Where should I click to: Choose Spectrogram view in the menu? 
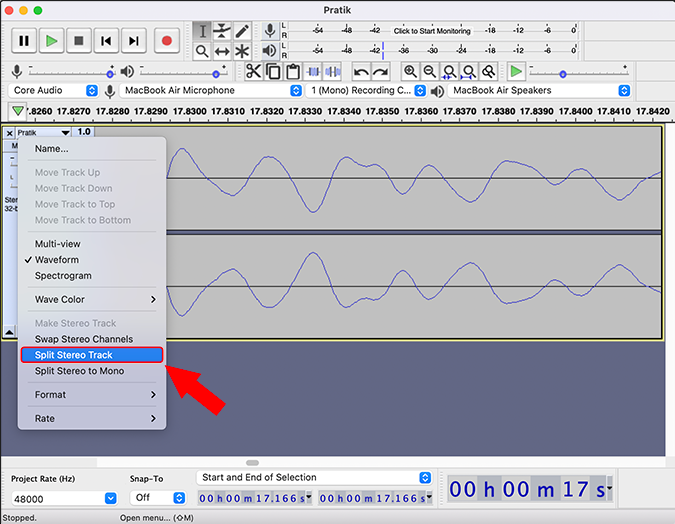(92, 276)
